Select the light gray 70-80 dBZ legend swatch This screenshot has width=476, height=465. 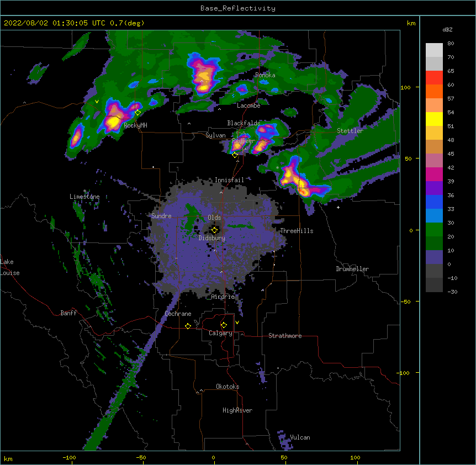(x=434, y=50)
